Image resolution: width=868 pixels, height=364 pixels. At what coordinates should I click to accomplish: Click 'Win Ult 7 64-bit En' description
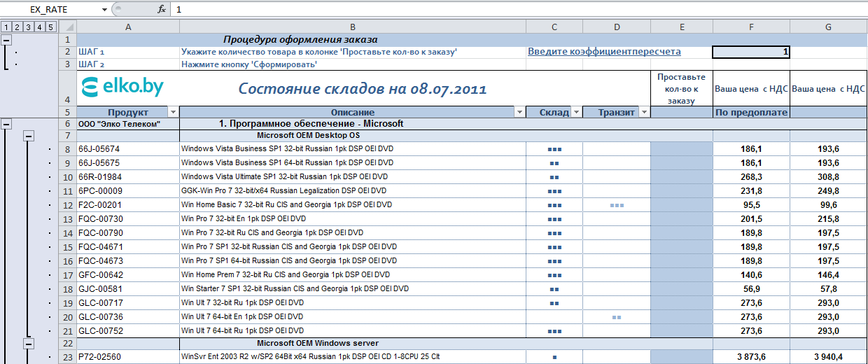[243, 317]
